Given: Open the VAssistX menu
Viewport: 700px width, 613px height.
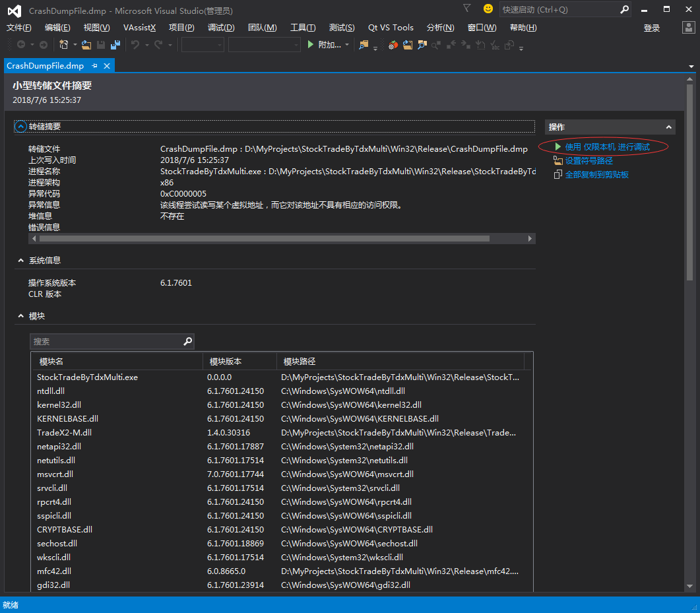Looking at the screenshot, I should click(139, 28).
